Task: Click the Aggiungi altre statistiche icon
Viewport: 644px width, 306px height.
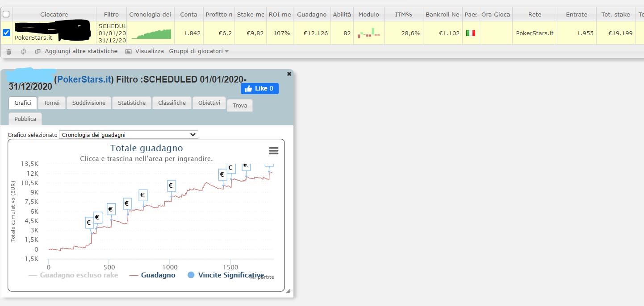Action: point(38,51)
